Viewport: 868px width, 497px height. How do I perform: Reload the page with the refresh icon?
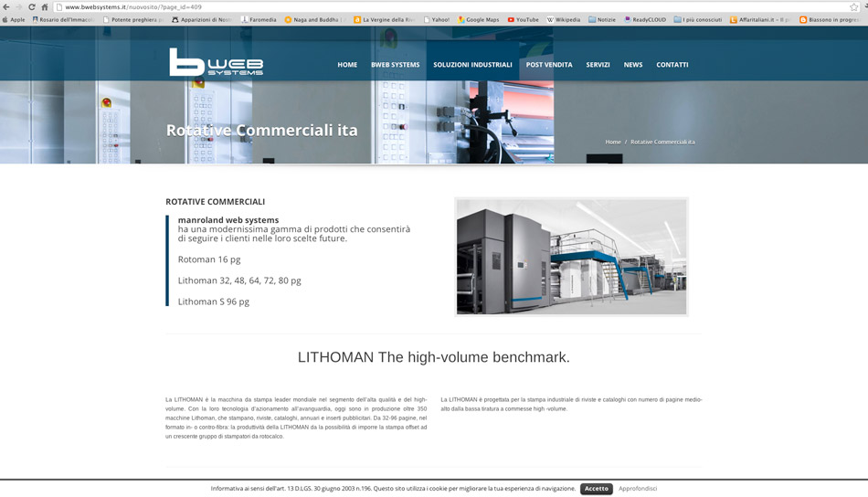point(32,7)
